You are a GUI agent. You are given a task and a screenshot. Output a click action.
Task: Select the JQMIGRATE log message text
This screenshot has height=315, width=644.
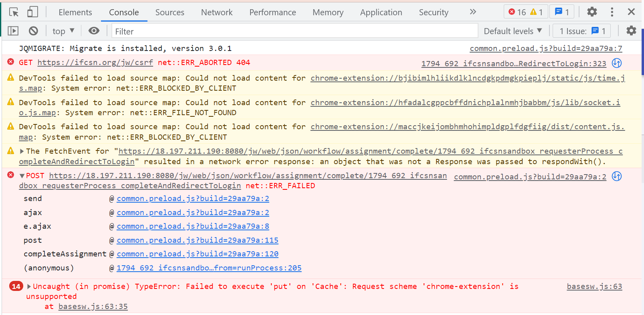tap(125, 49)
